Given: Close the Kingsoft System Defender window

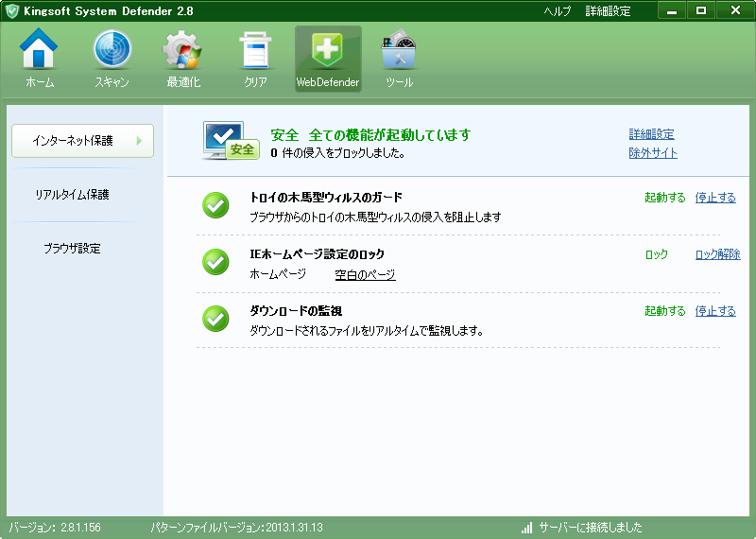Looking at the screenshot, I should pos(735,10).
